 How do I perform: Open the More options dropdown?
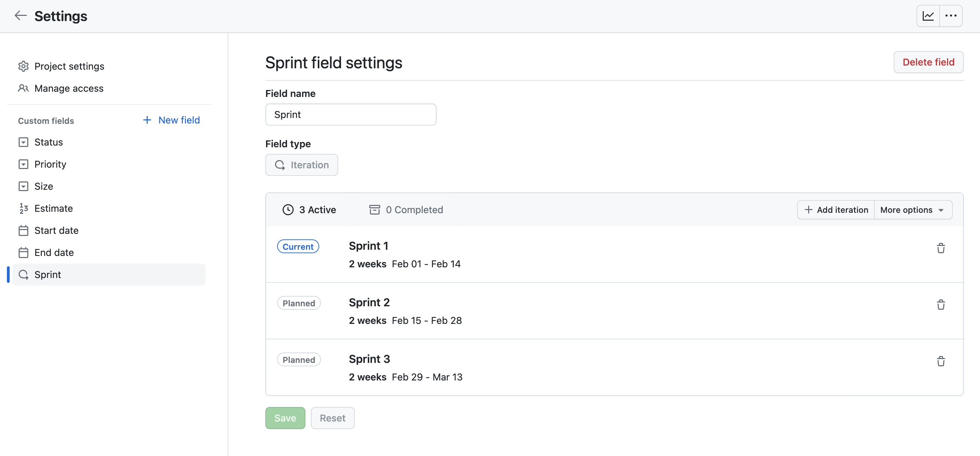point(912,210)
